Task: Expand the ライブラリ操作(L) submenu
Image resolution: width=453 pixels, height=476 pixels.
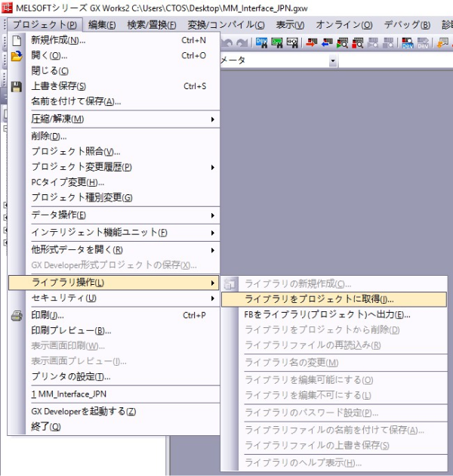Action: pyautogui.click(x=114, y=283)
